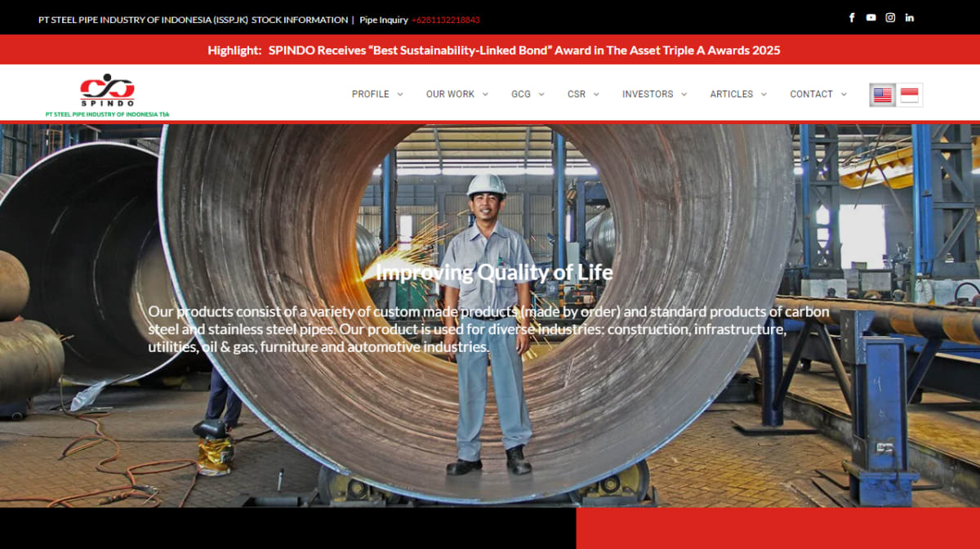Expand the GCG menu chevron
Image resolution: width=980 pixels, height=549 pixels.
point(541,94)
